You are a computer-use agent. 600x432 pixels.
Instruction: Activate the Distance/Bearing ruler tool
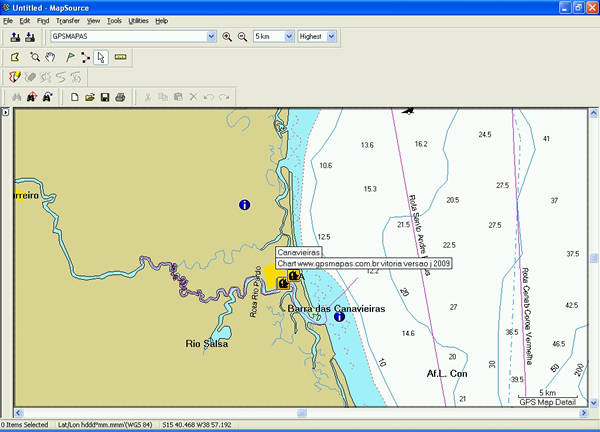[121, 57]
